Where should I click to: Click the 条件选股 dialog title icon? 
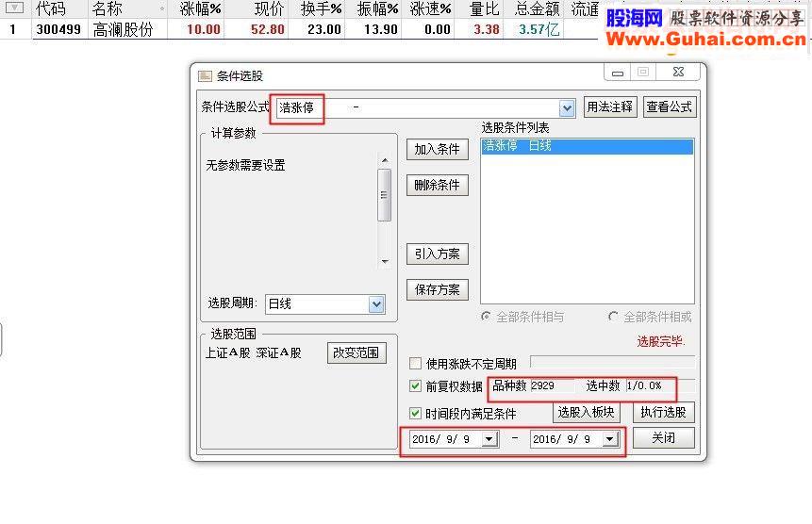pos(205,76)
